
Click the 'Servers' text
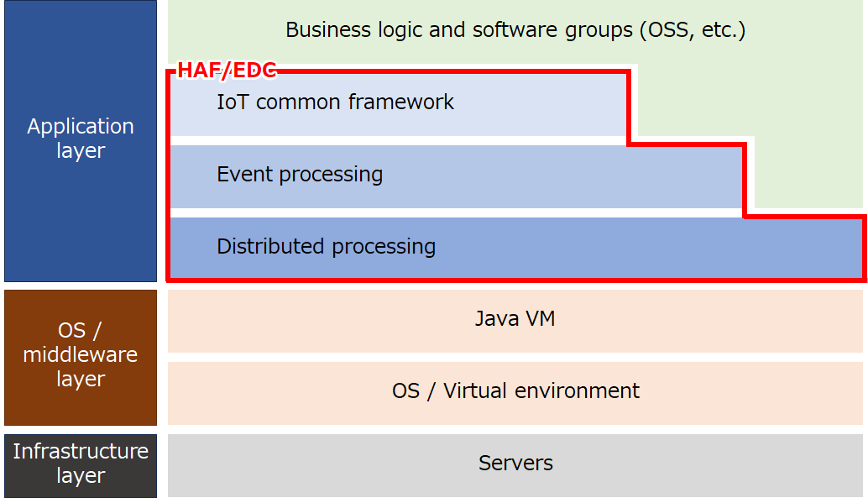[515, 464]
